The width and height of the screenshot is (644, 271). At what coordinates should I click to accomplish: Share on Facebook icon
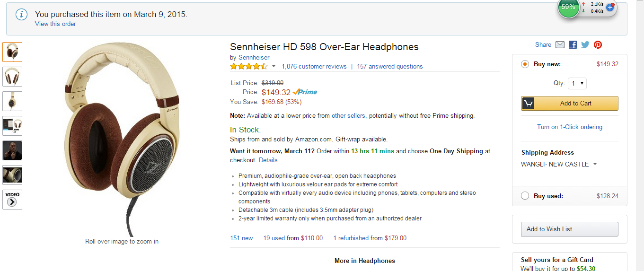(x=573, y=45)
